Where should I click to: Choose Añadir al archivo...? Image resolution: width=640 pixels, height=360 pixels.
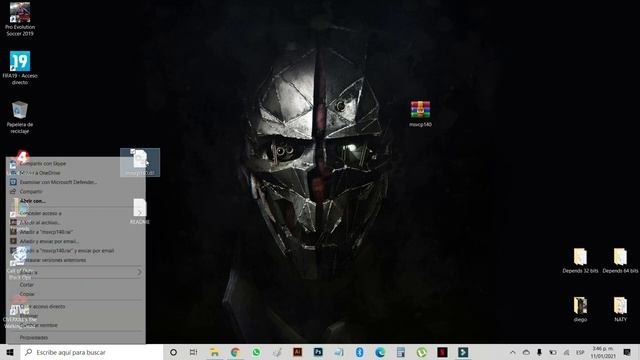coord(76,222)
